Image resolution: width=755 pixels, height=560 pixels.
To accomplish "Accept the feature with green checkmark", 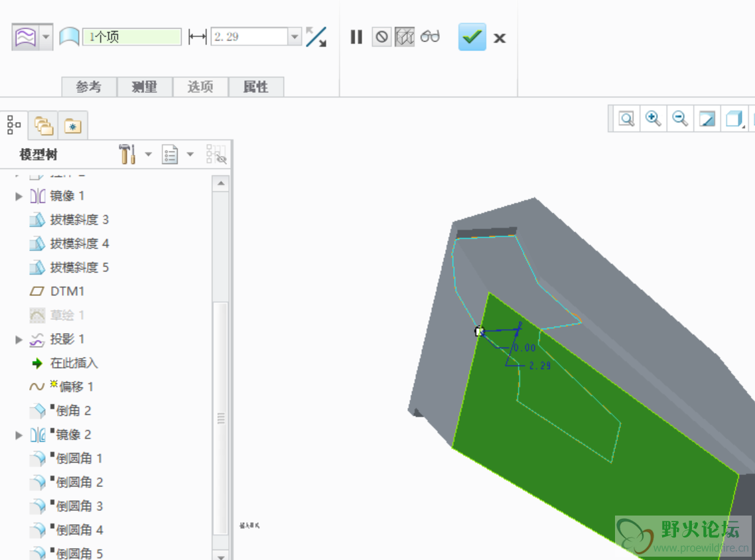I will pos(472,36).
